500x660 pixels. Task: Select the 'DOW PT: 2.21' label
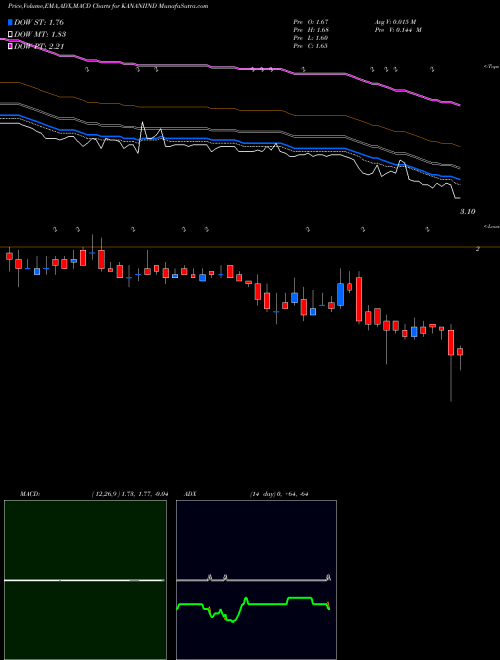pos(39,46)
